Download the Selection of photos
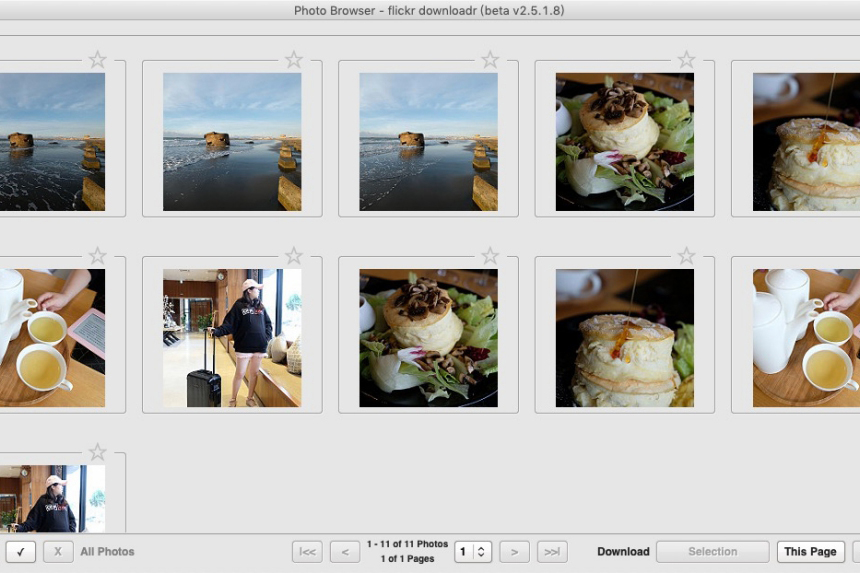The image size is (860, 573). tap(713, 552)
